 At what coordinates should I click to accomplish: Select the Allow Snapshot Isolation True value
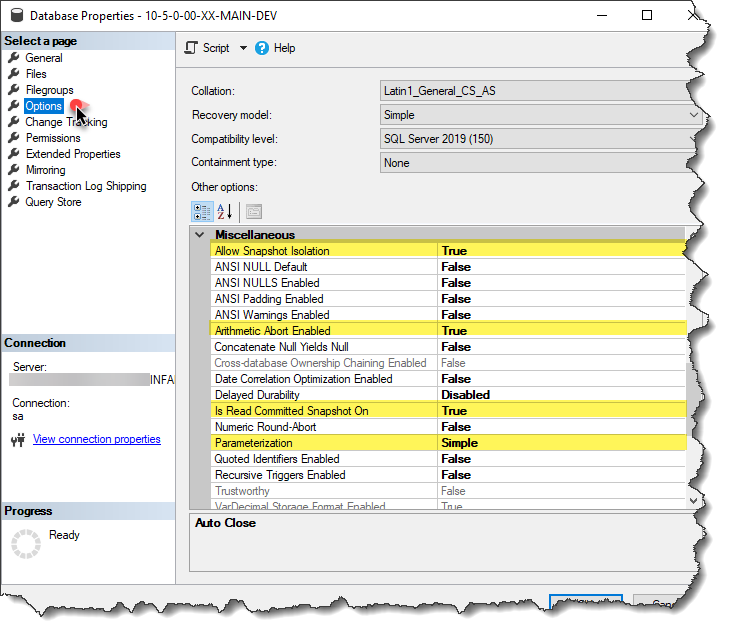point(561,251)
